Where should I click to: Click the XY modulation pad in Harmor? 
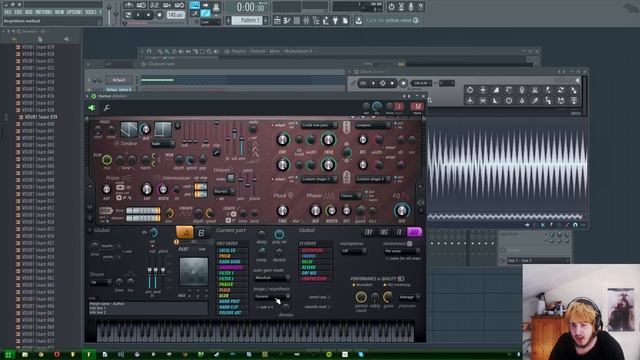pyautogui.click(x=193, y=271)
